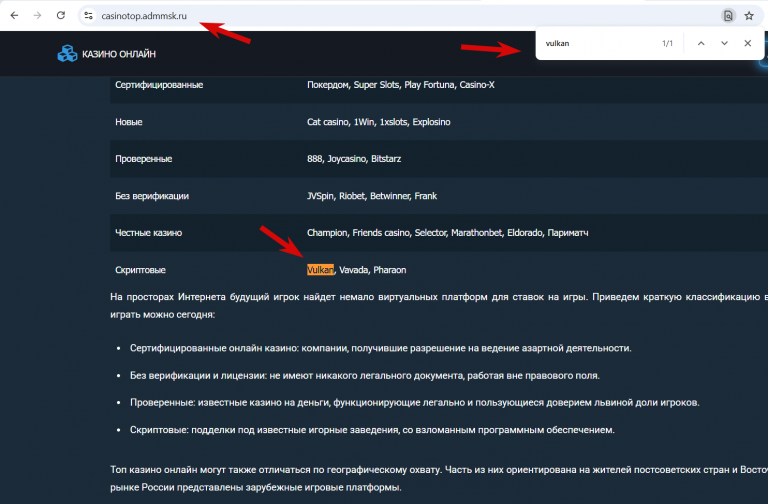
Task: Click the address bar URL casinotop.admmsk.ru
Action: click(x=144, y=16)
